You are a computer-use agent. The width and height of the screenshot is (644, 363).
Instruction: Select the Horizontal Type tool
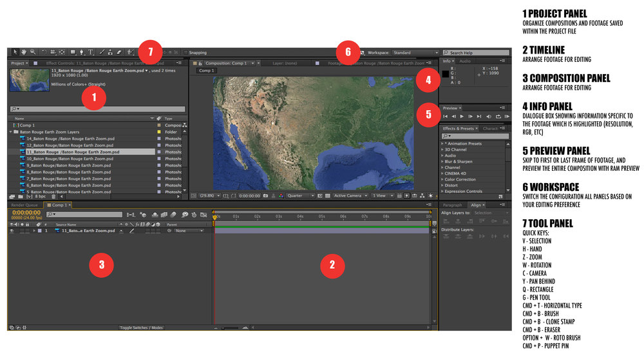pyautogui.click(x=91, y=52)
